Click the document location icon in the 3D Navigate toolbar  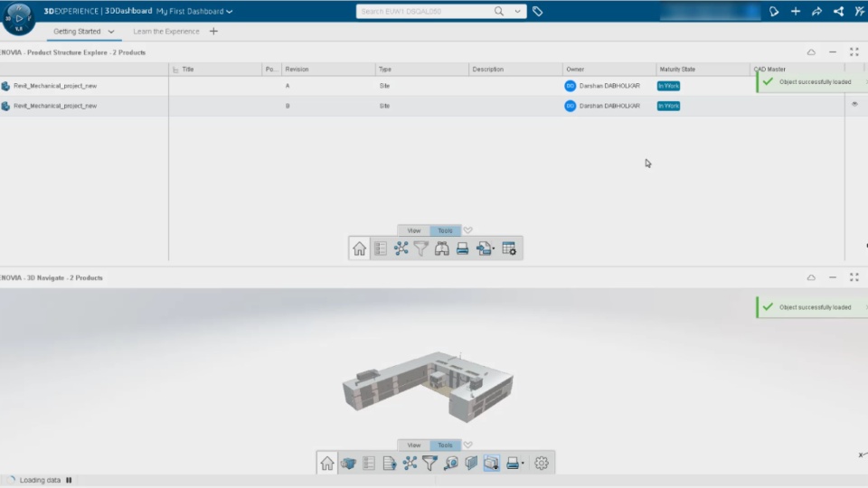coord(389,463)
